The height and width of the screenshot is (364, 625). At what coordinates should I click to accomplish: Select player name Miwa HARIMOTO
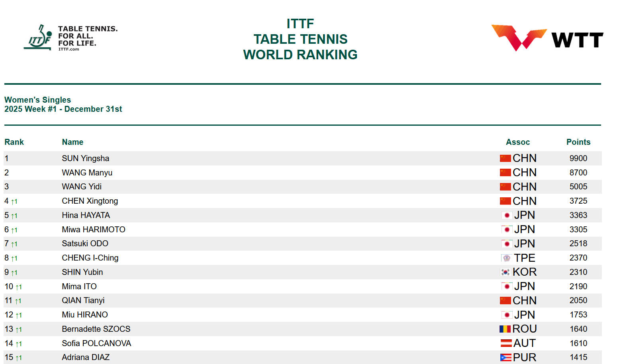tap(93, 230)
